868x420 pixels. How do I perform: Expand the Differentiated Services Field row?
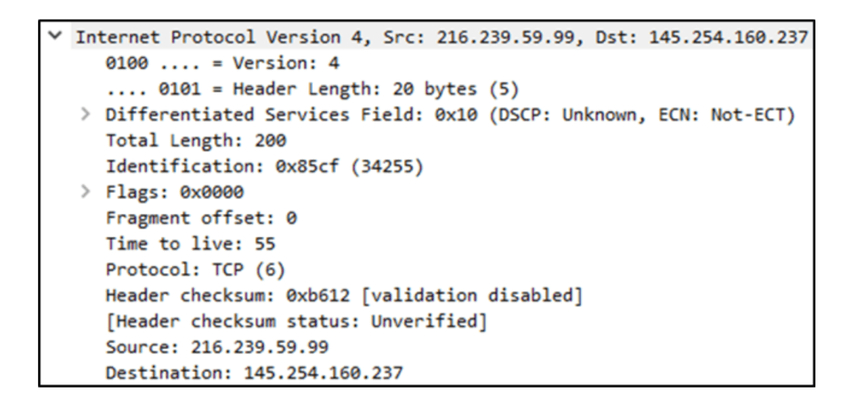click(87, 116)
